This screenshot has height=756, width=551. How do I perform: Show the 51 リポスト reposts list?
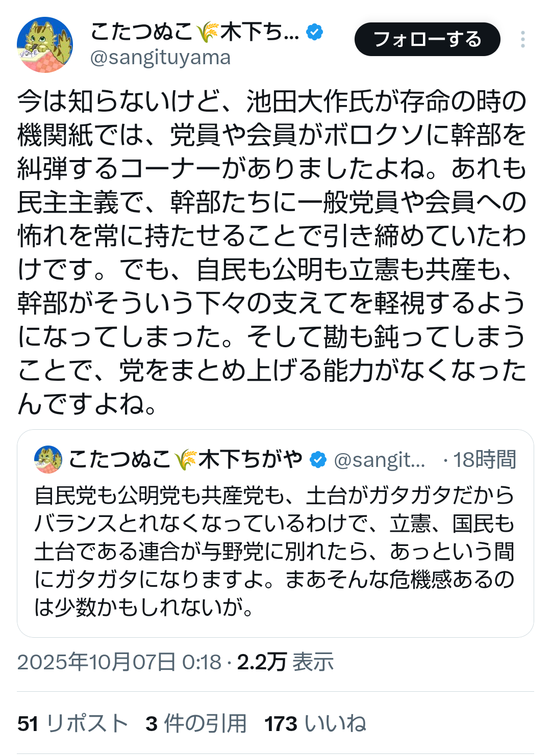72,723
